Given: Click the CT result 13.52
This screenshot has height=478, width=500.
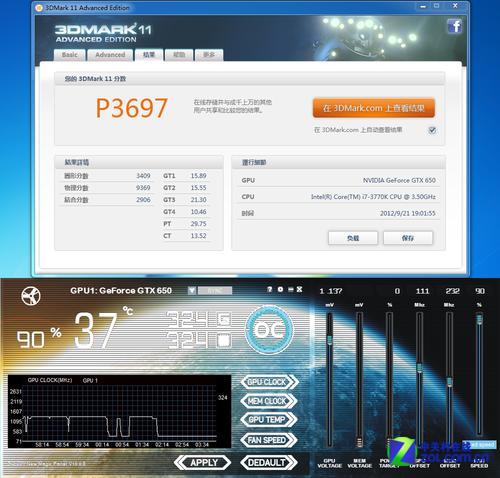Looking at the screenshot, I should [198, 236].
